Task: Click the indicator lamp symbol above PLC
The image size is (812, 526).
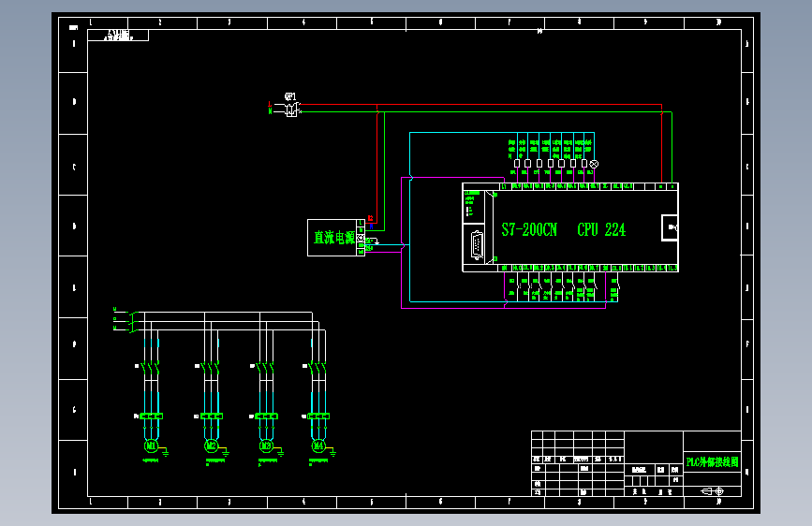Action: coord(594,164)
